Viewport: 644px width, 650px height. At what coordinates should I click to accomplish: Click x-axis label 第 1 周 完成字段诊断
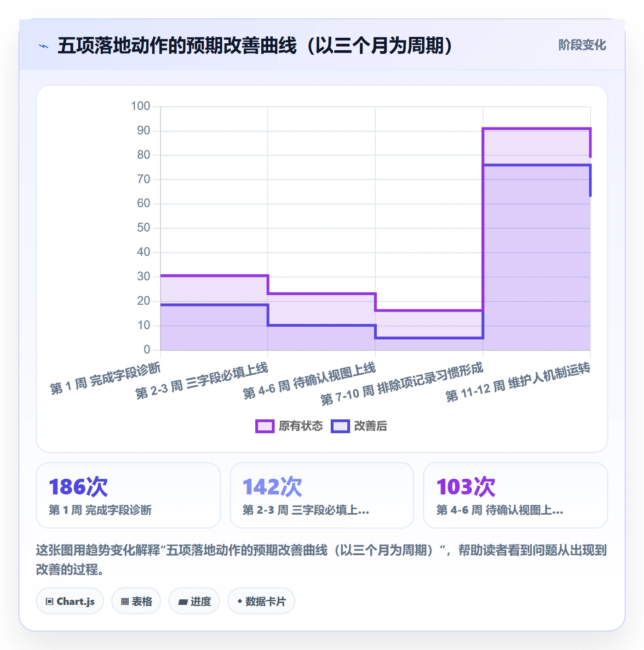pyautogui.click(x=105, y=378)
